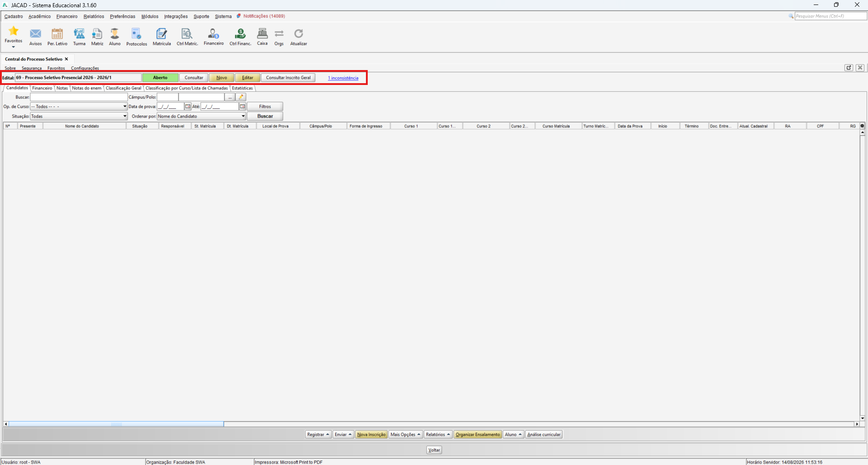Open Per. Letivo calendar icon
This screenshot has width=868, height=465.
[57, 34]
